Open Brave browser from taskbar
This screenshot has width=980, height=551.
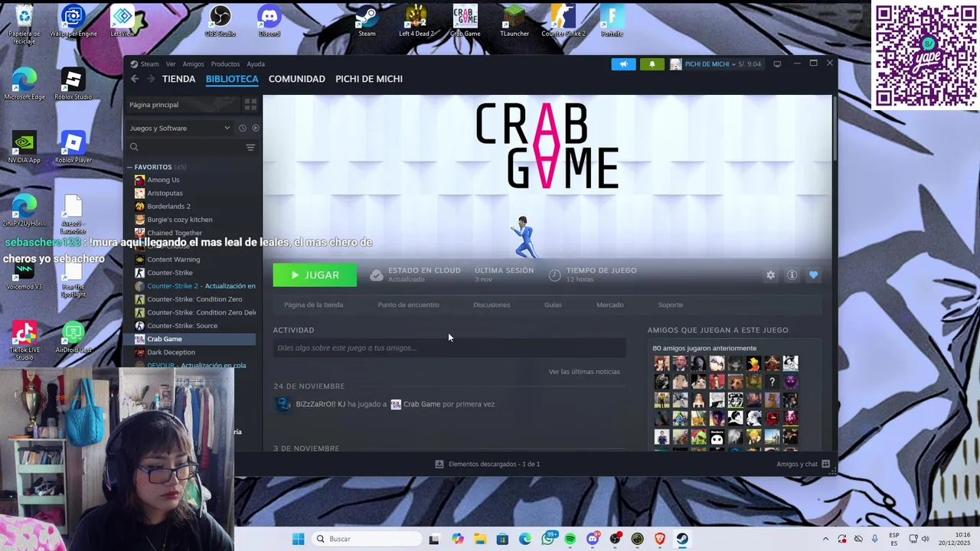[660, 539]
